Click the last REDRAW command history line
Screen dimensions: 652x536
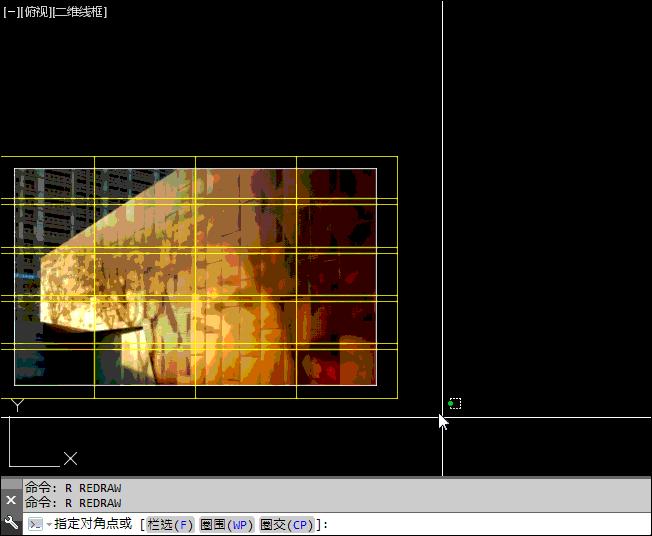click(73, 503)
